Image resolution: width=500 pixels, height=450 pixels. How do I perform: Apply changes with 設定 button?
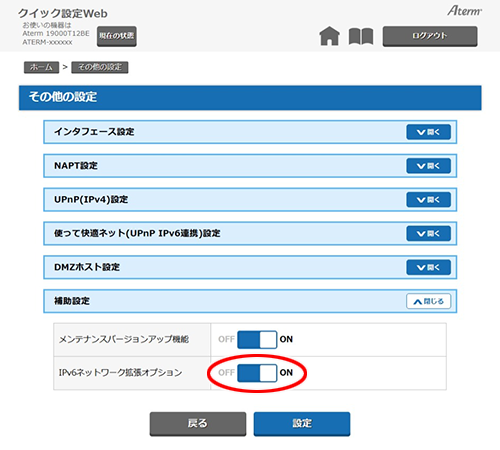coord(302,424)
